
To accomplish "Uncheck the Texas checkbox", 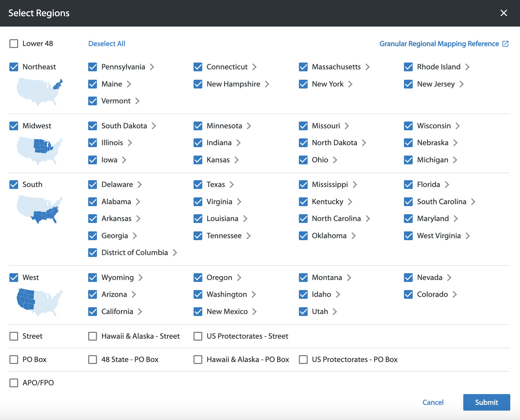I will 198,184.
